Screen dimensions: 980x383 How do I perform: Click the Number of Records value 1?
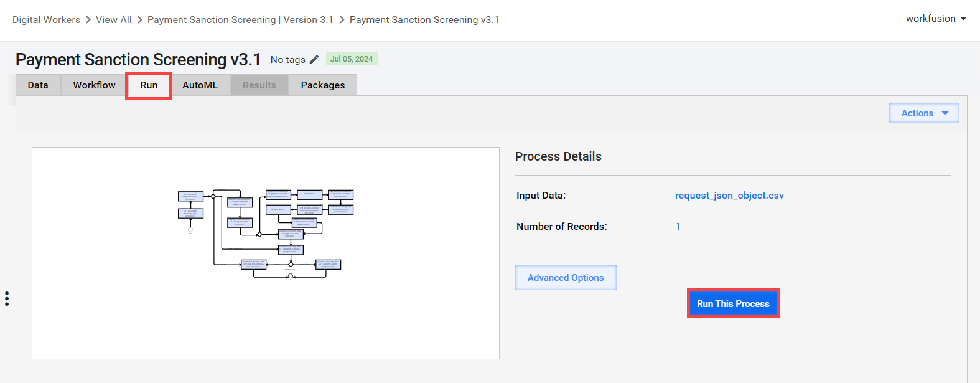(678, 227)
